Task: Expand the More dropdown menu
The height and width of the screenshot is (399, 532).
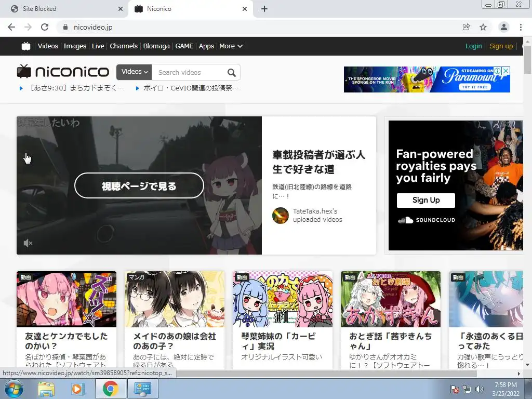Action: (231, 46)
